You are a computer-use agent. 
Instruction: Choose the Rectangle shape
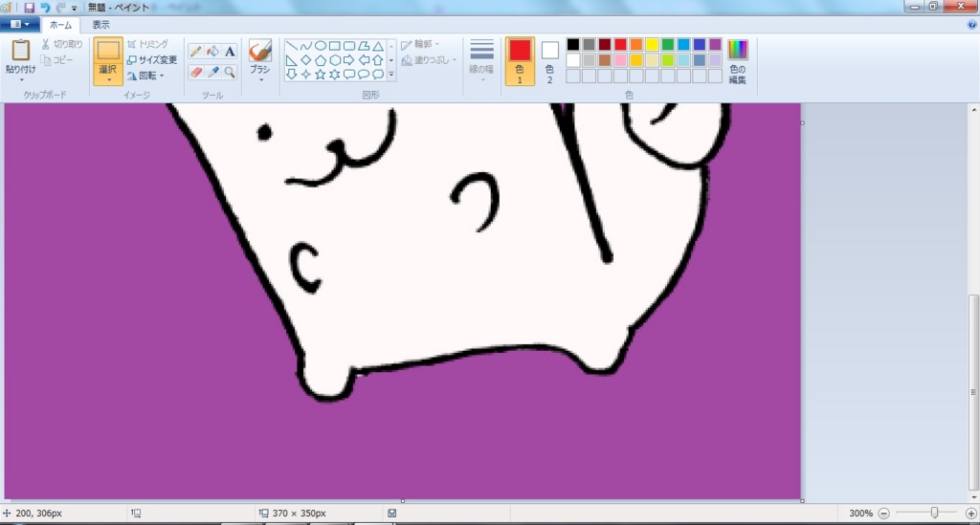(334, 46)
